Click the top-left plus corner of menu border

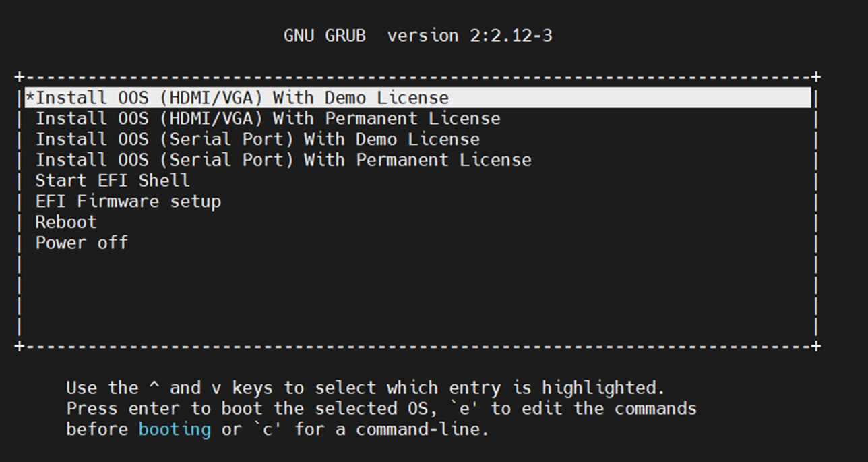19,77
